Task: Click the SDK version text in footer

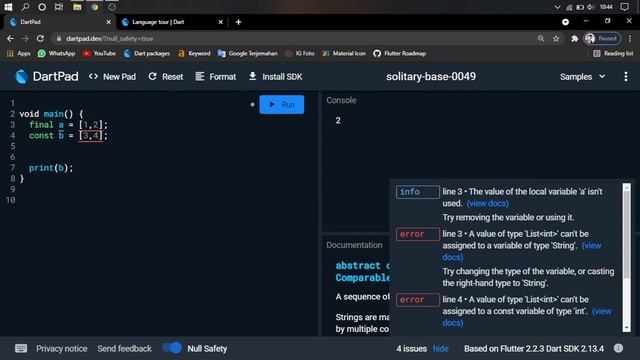Action: [x=534, y=349]
